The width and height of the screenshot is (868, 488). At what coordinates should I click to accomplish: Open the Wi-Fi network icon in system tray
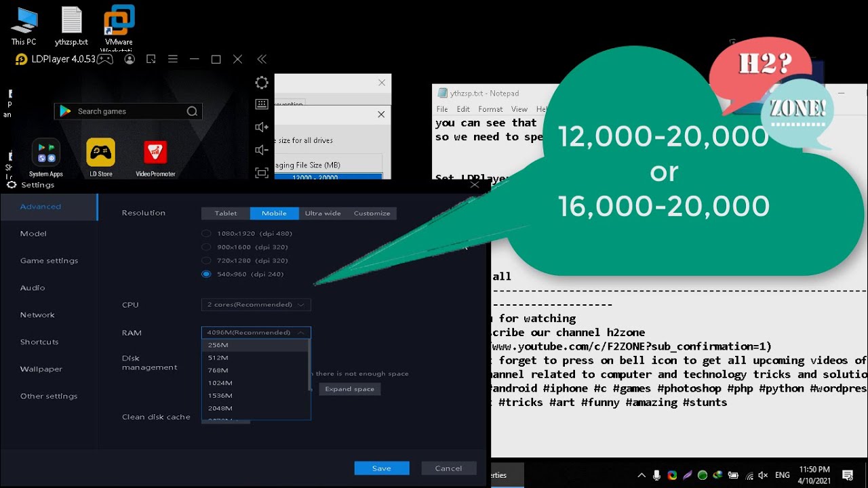coord(749,475)
